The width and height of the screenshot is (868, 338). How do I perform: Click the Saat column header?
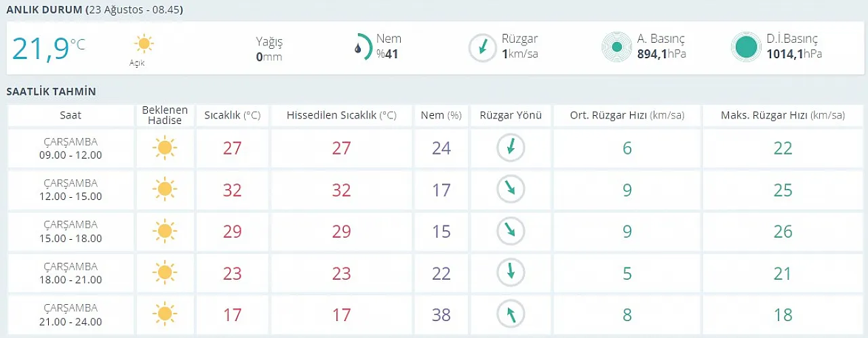[x=71, y=115]
